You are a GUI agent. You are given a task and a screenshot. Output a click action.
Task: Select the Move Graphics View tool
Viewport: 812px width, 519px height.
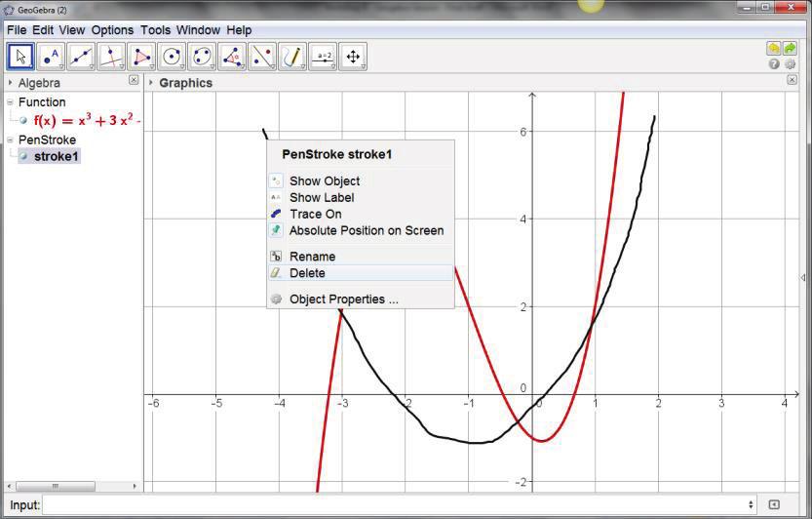pos(353,57)
